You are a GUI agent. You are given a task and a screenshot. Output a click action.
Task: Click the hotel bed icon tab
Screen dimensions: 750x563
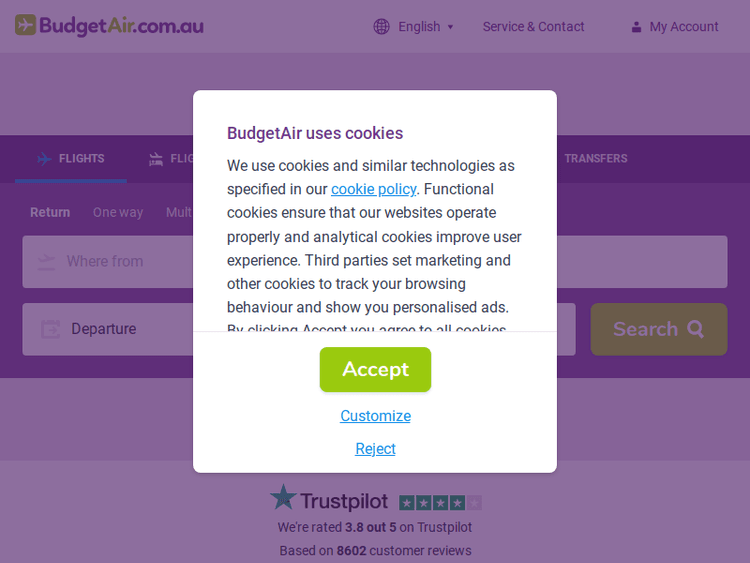pyautogui.click(x=156, y=159)
